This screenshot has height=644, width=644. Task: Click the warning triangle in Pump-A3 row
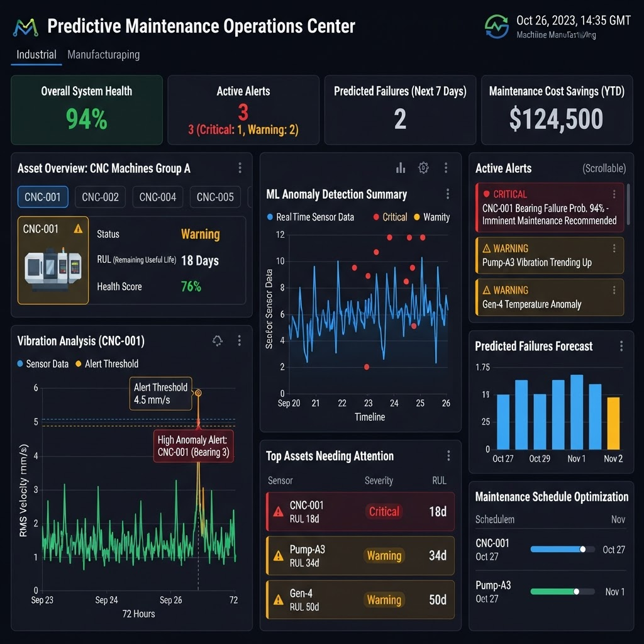click(279, 556)
